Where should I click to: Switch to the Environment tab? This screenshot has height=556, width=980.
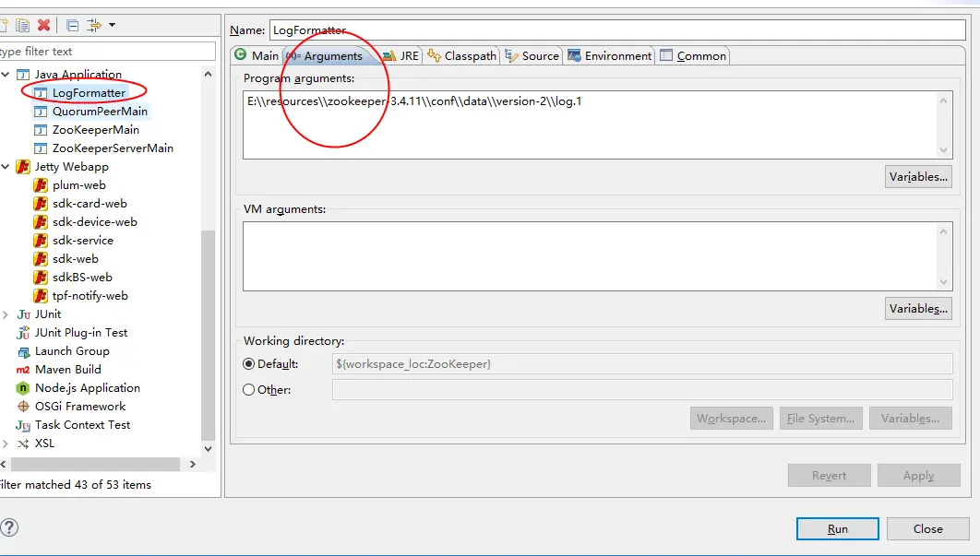pyautogui.click(x=609, y=55)
